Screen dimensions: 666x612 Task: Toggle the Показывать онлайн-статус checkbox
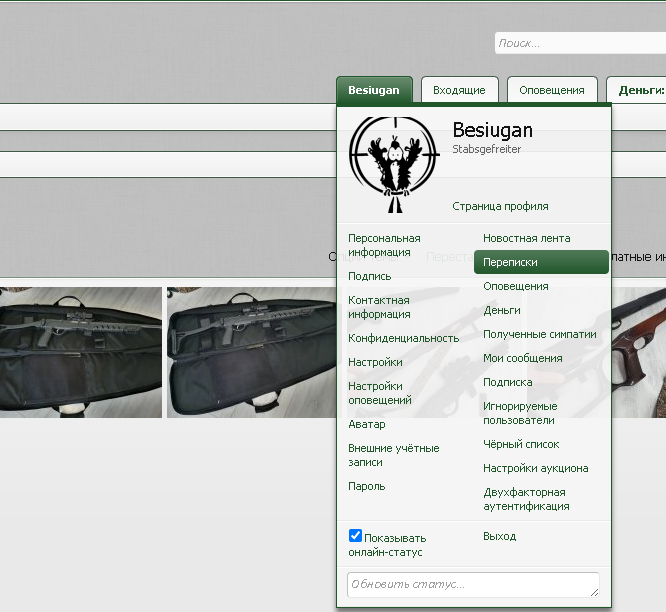coord(355,536)
